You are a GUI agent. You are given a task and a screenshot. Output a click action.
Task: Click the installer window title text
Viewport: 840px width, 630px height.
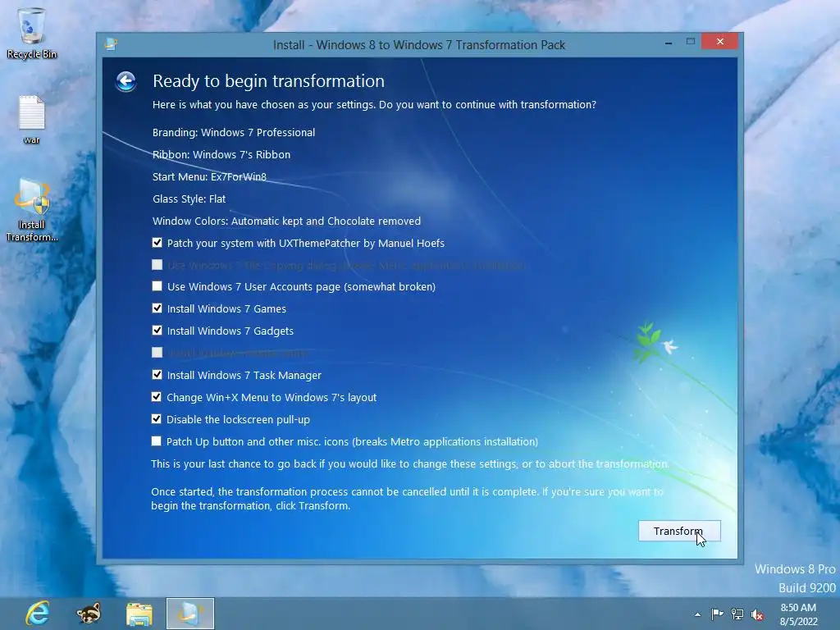point(419,45)
